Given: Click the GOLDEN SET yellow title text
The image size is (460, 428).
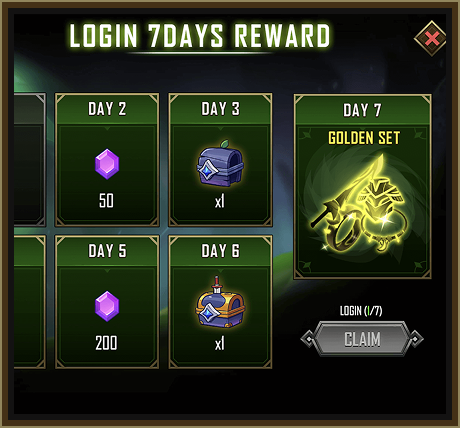Looking at the screenshot, I should pyautogui.click(x=364, y=138).
